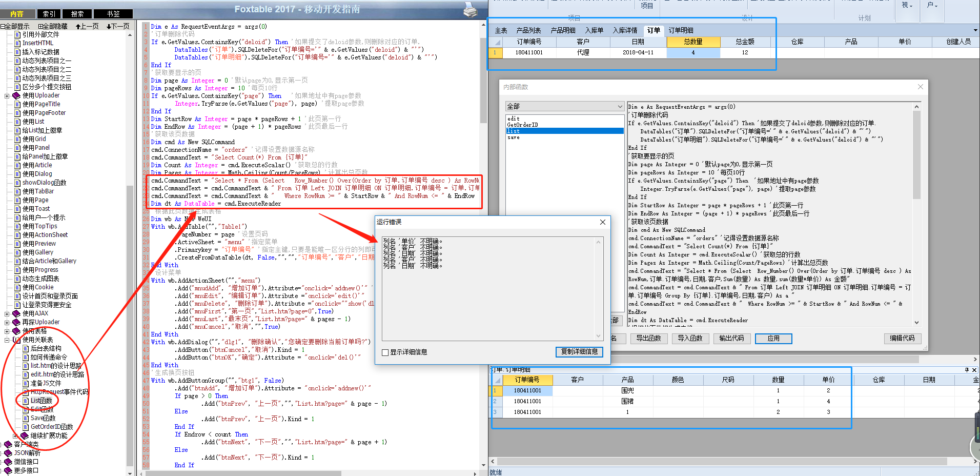Check the 显示详细信息 checkbox
Viewport: 980px width, 476px height.
click(385, 352)
